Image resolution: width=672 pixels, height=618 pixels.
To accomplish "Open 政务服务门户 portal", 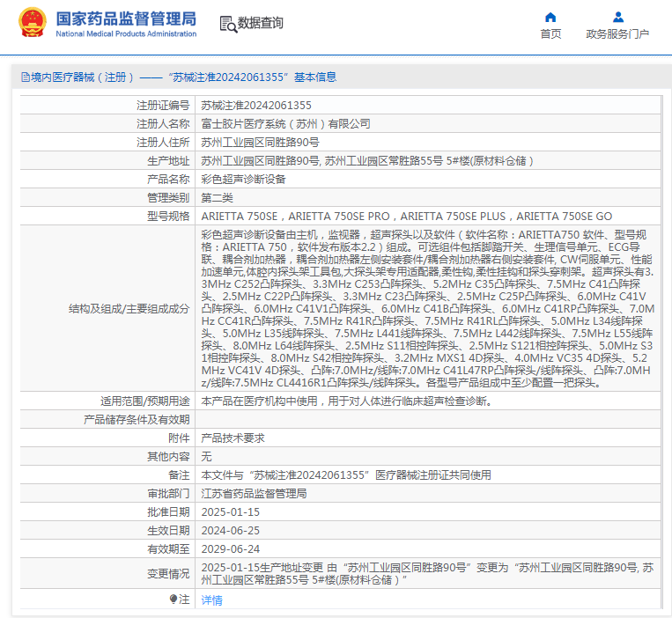I will click(617, 33).
